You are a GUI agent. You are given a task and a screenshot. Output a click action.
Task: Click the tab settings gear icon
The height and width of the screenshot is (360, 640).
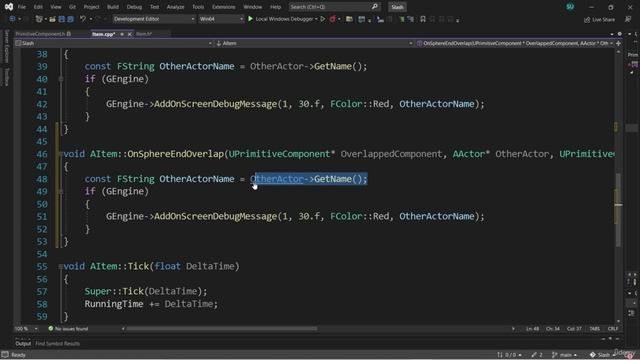[x=620, y=34]
